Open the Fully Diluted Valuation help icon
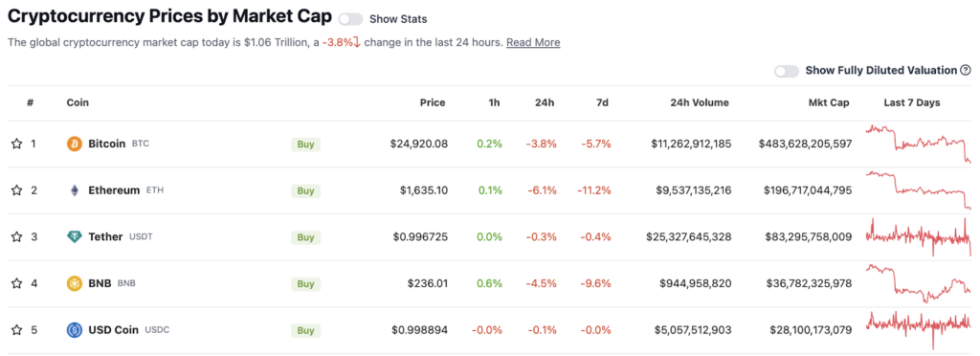Image resolution: width=980 pixels, height=356 pixels. (x=966, y=71)
